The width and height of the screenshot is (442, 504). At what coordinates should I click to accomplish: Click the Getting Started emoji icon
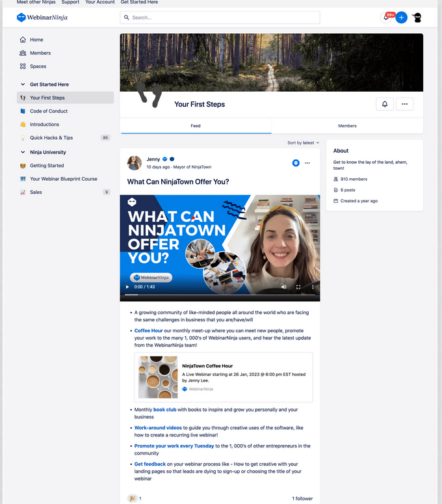(23, 166)
